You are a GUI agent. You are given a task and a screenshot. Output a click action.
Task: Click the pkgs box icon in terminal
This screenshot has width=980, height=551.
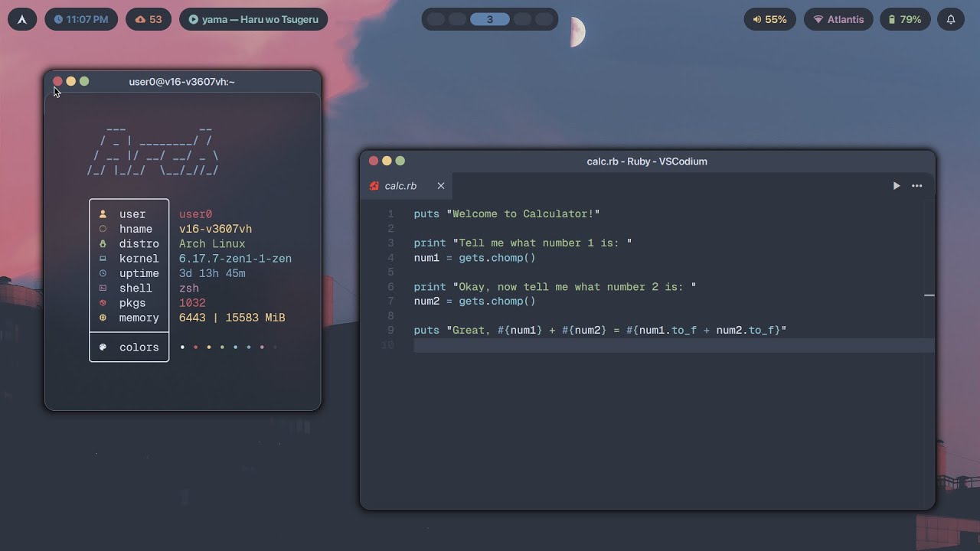pos(103,303)
